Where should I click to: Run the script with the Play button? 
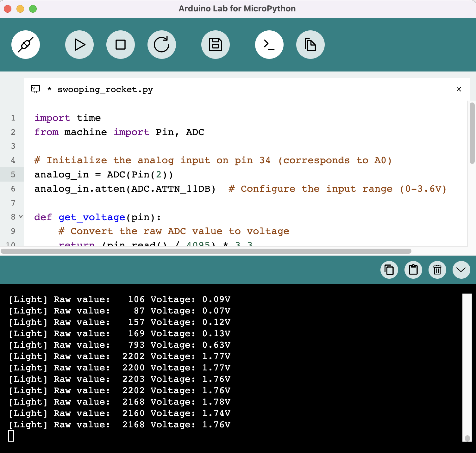point(79,45)
